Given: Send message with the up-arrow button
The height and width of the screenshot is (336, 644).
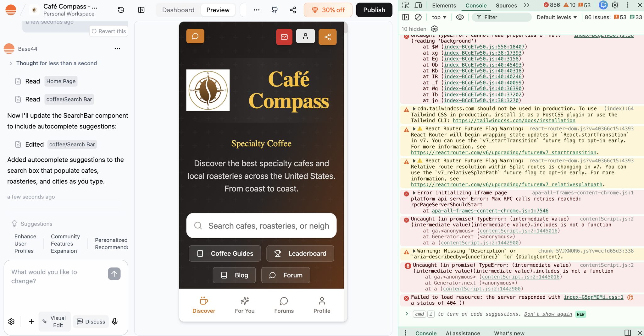Looking at the screenshot, I should (x=114, y=274).
